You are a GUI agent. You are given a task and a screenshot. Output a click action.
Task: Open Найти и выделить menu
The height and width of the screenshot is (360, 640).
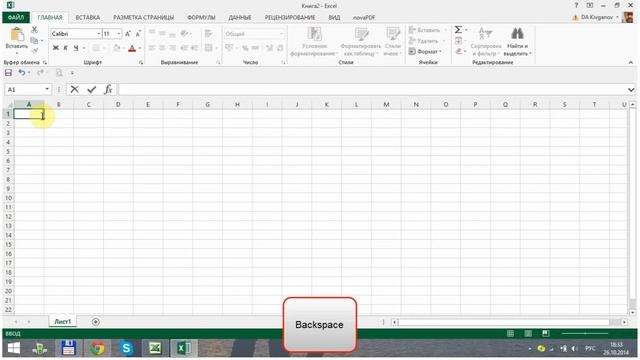pos(517,50)
